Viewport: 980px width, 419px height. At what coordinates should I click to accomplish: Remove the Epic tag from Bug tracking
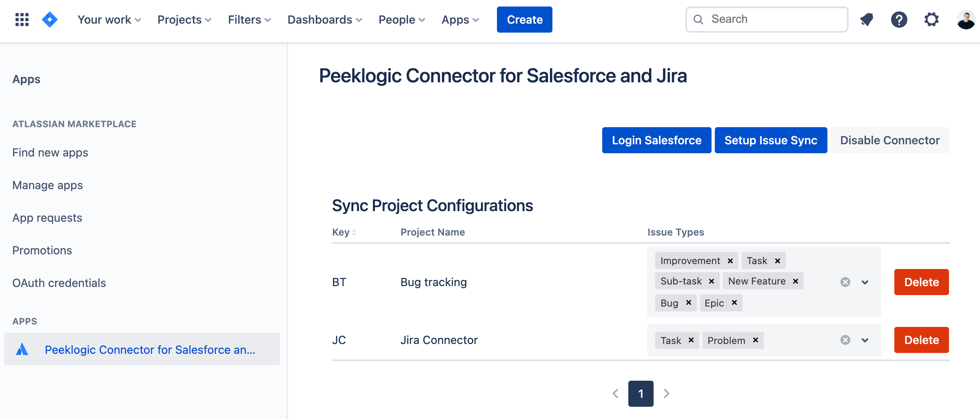734,303
